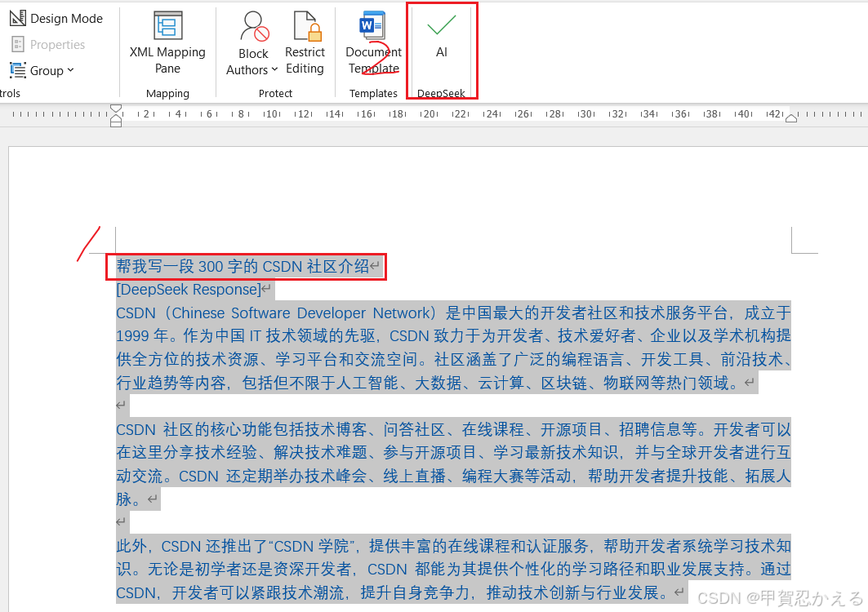868x612 pixels.
Task: Click the line starting '此外，CSDN 还推出了'
Action: (x=453, y=546)
